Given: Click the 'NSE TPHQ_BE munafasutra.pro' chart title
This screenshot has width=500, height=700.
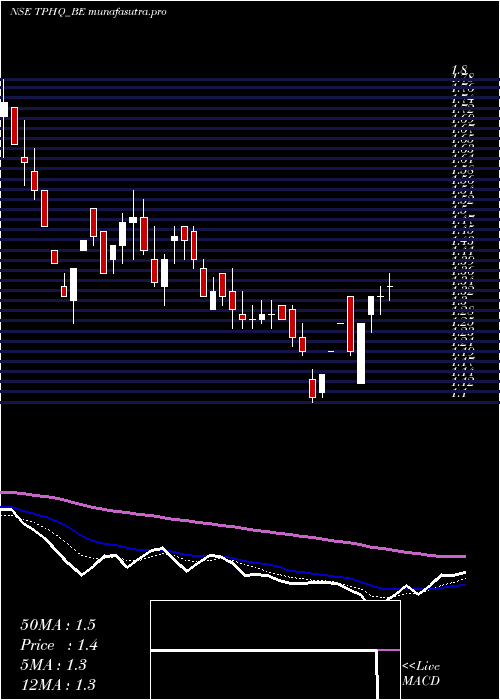Looking at the screenshot, I should [88, 12].
